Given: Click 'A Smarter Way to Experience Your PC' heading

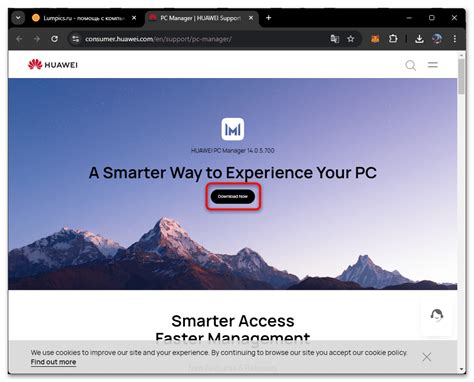Looking at the screenshot, I should pos(233,173).
